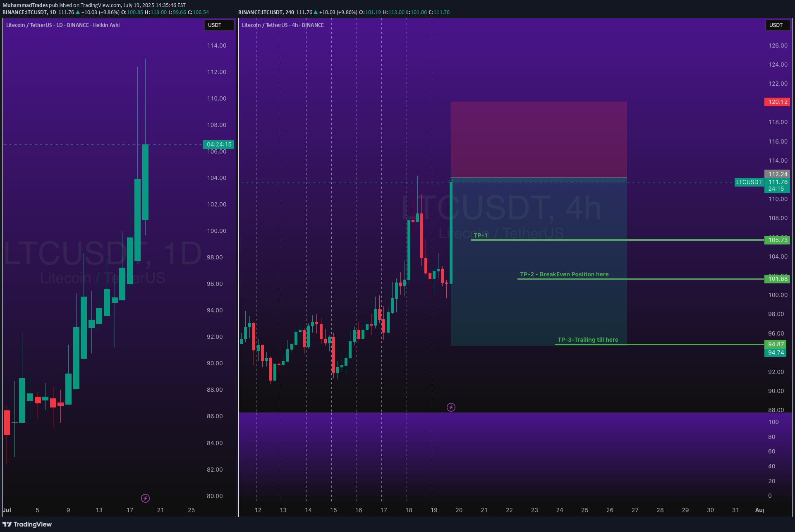
Task: Click the 94.74 price tag
Action: click(x=775, y=352)
